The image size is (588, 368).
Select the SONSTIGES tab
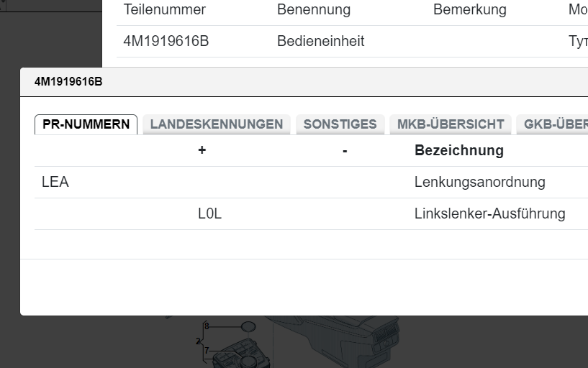[x=340, y=124]
